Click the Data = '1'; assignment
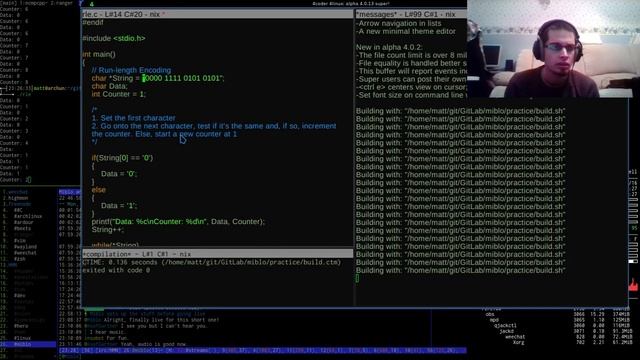 119,206
